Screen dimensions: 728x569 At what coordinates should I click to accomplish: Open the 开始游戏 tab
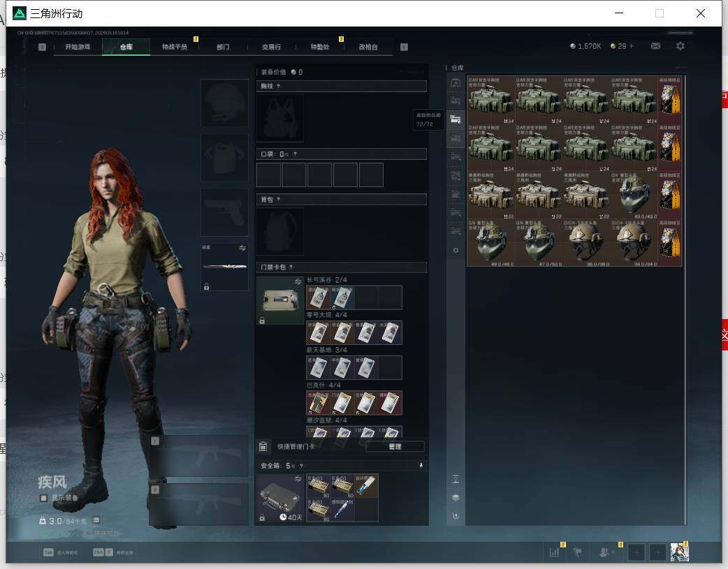click(x=78, y=47)
